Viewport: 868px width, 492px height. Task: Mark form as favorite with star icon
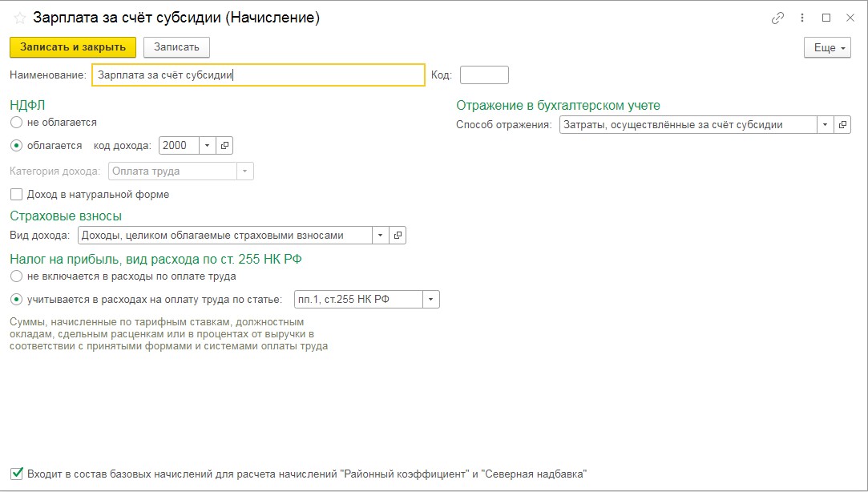pyautogui.click(x=19, y=18)
